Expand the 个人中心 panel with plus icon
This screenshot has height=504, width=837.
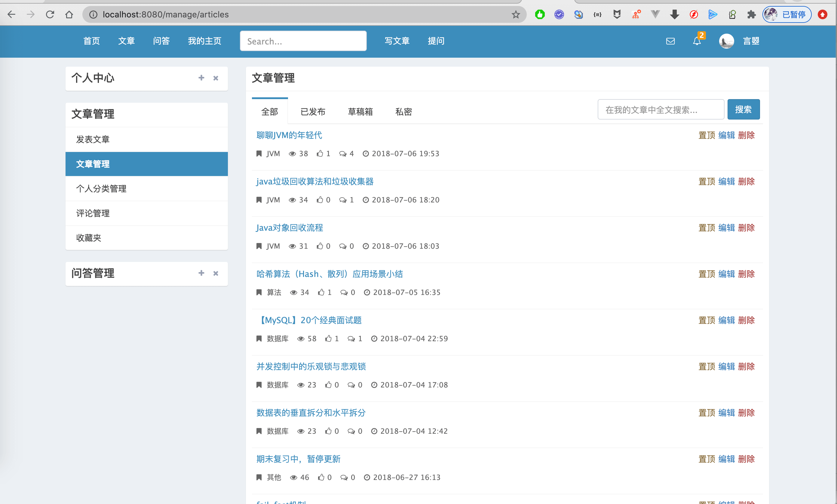(201, 78)
